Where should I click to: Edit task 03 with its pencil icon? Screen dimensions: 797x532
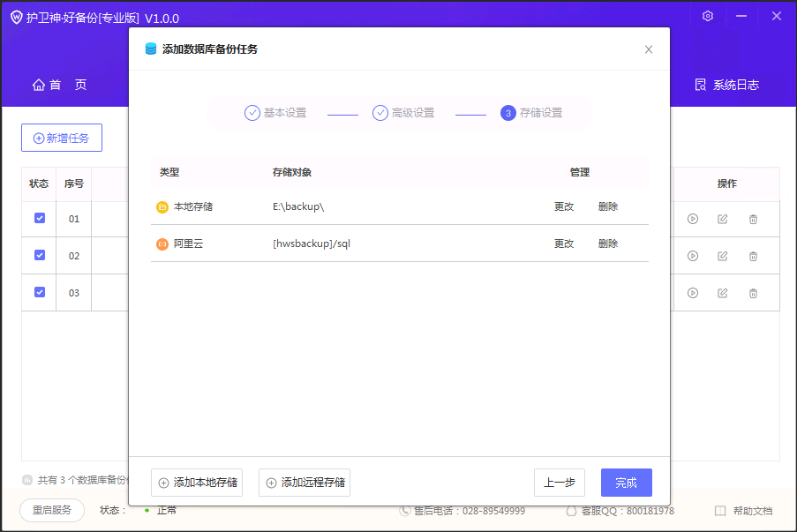722,293
